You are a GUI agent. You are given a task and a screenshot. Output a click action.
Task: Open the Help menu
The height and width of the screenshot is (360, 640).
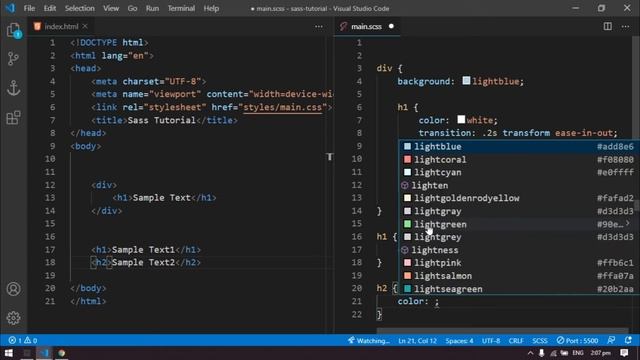pos(211,8)
